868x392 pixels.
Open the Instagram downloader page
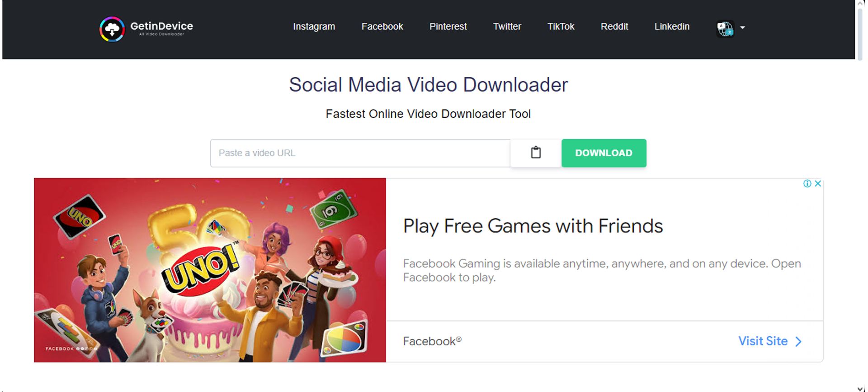coord(314,27)
